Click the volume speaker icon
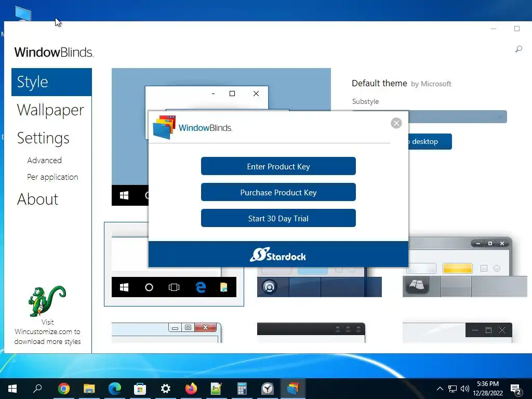532x399 pixels. click(465, 389)
